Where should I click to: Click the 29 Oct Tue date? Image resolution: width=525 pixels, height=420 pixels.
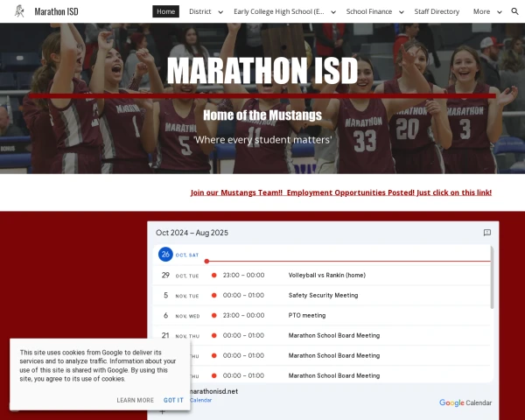click(180, 276)
